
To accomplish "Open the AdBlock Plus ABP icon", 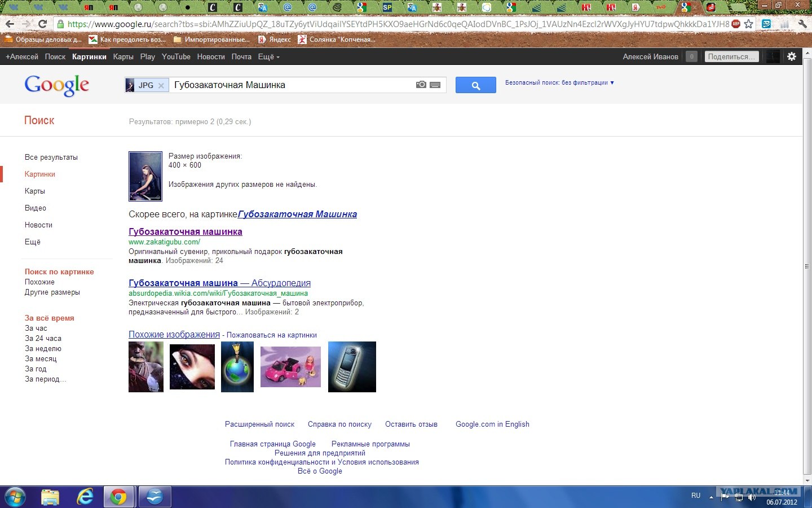I will 736,24.
